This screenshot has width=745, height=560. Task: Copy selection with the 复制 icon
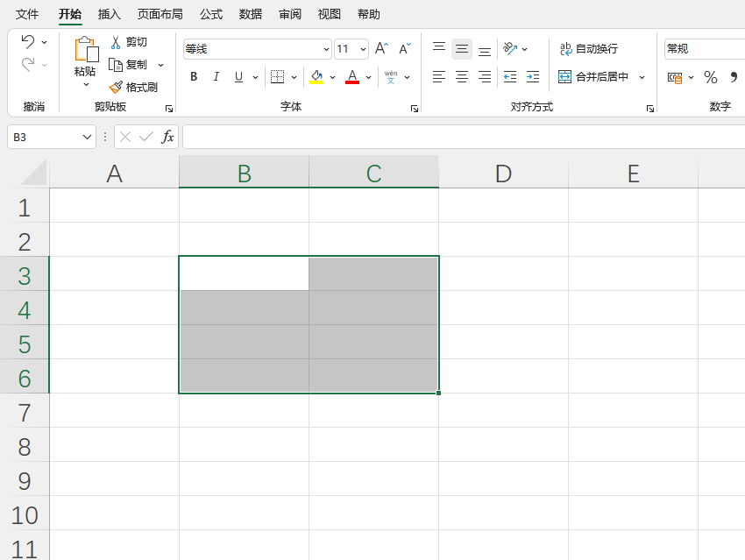point(116,65)
